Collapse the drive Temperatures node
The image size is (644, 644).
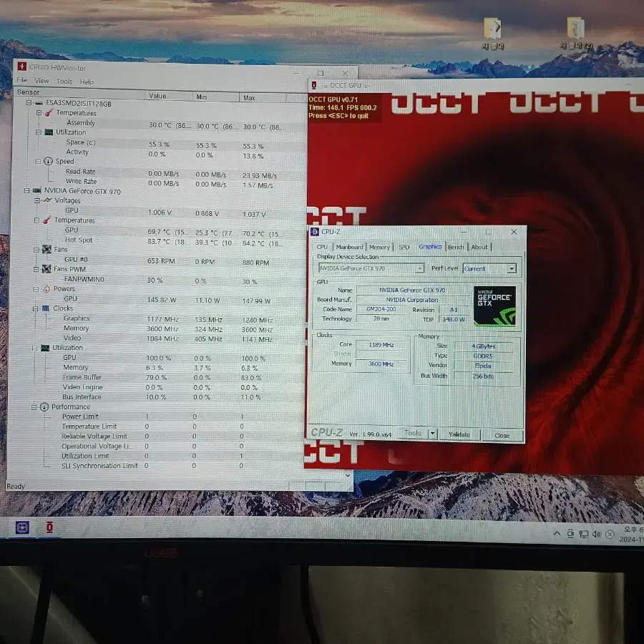39,112
